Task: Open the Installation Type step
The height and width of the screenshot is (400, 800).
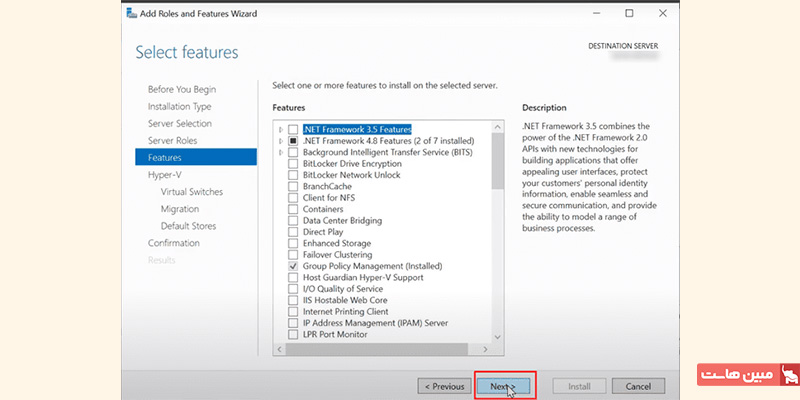Action: pos(180,107)
